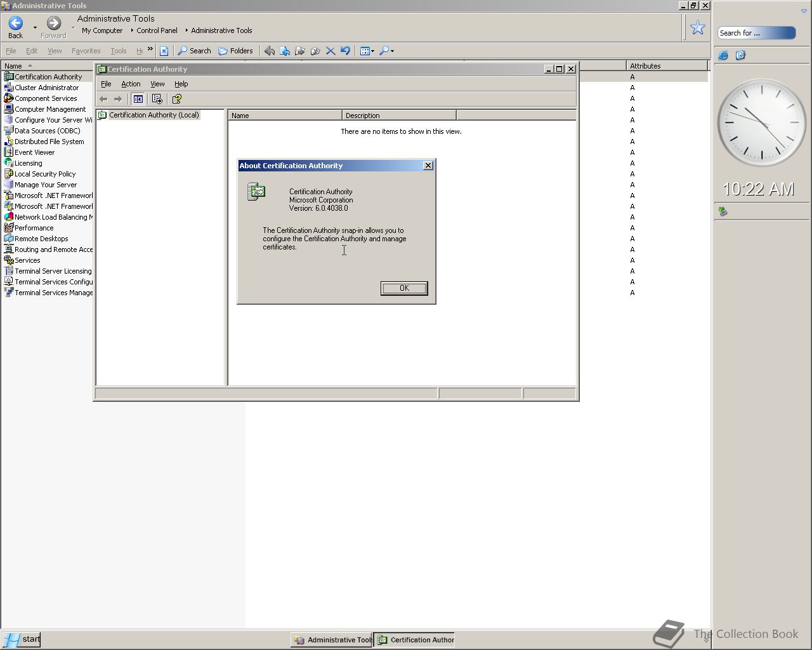Expand hidden menus with the chevron
812x650 pixels.
[x=150, y=49]
